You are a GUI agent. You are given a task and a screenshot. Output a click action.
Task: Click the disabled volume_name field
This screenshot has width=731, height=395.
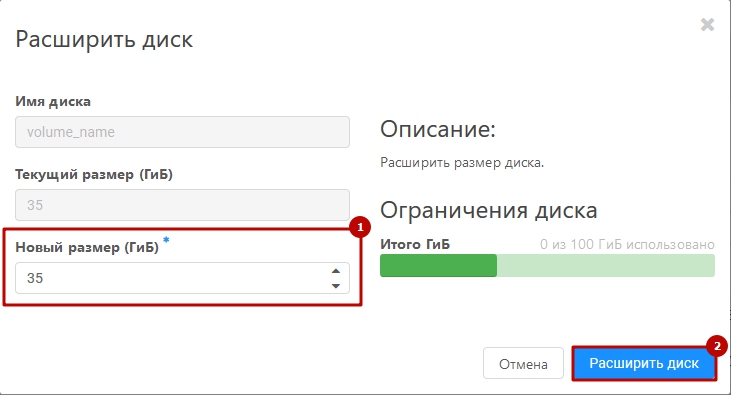tap(182, 132)
